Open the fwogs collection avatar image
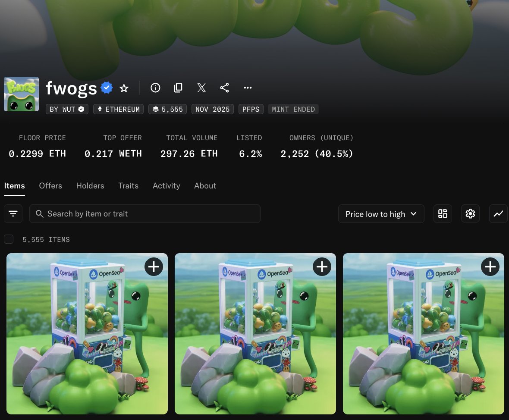This screenshot has height=420, width=509. [x=22, y=94]
